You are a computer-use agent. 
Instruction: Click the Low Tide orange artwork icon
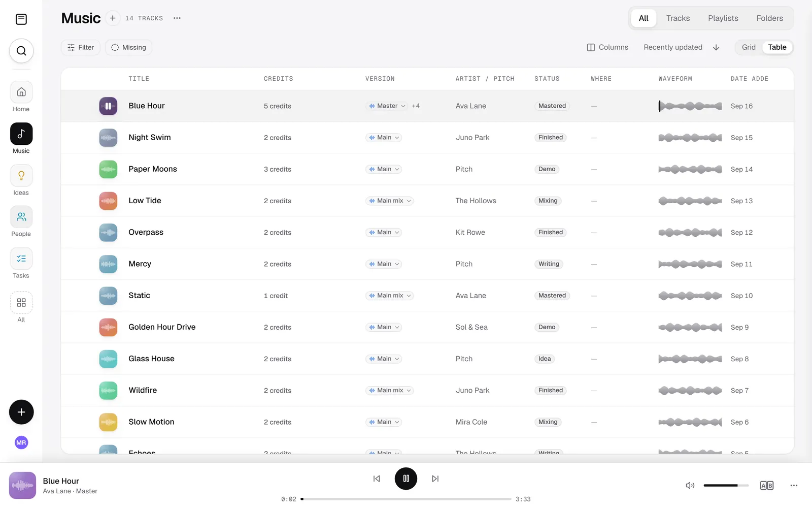[x=108, y=201]
